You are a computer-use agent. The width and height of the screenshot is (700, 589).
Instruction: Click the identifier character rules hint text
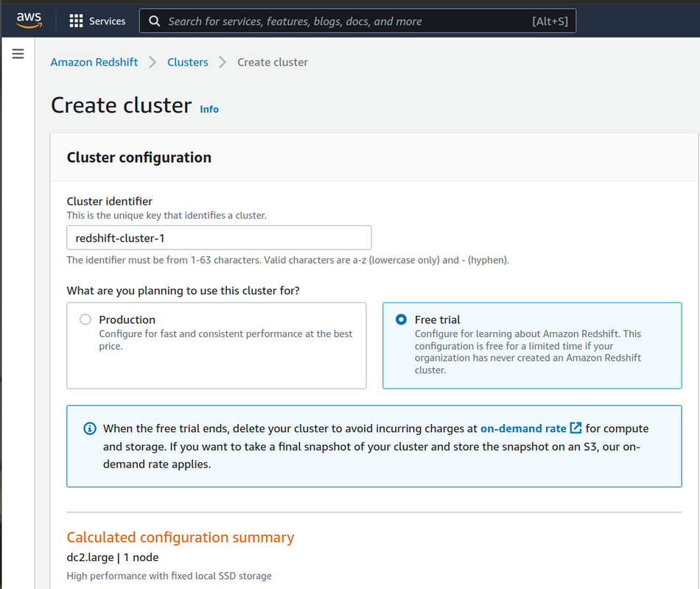coord(288,260)
